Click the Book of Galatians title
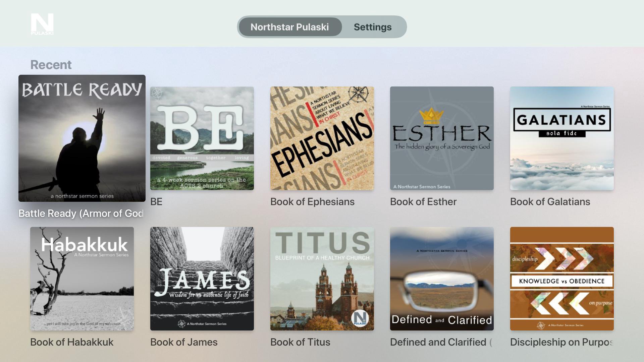The width and height of the screenshot is (644, 362). (x=550, y=202)
